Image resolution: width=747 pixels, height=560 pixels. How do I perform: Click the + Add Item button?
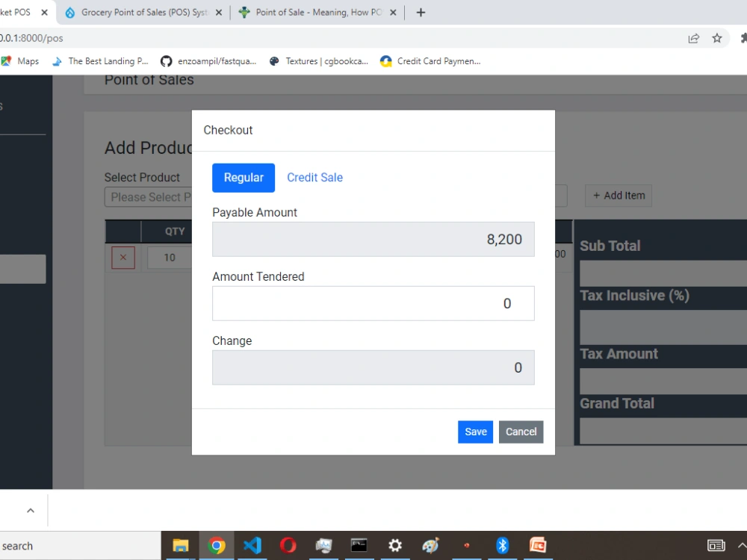[619, 196]
